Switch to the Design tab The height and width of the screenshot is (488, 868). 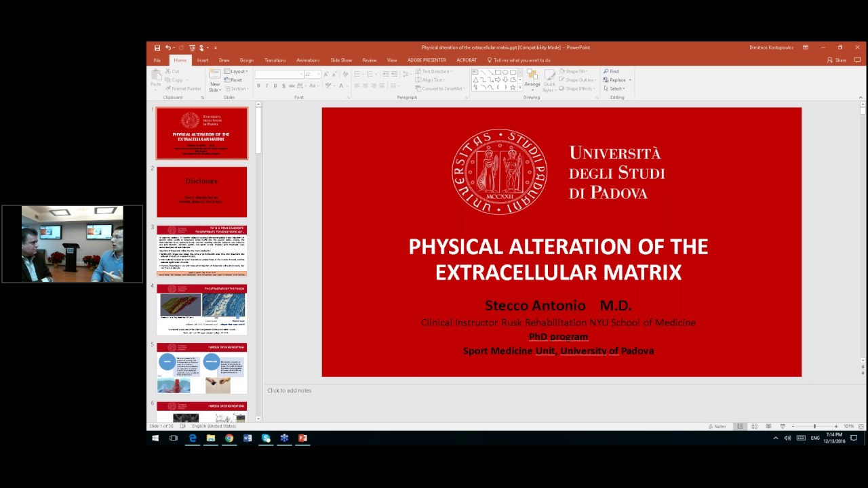[x=247, y=60]
